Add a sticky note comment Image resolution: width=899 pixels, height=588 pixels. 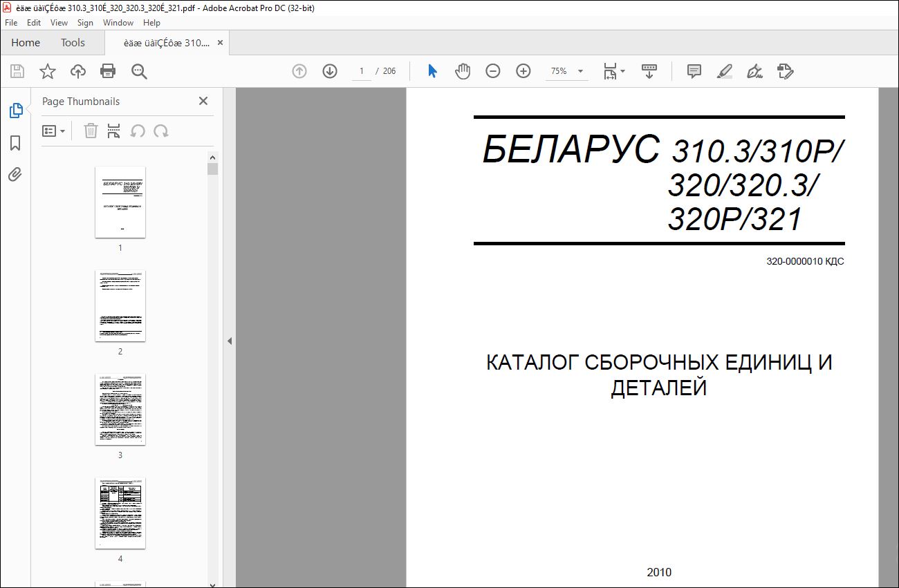(x=694, y=71)
